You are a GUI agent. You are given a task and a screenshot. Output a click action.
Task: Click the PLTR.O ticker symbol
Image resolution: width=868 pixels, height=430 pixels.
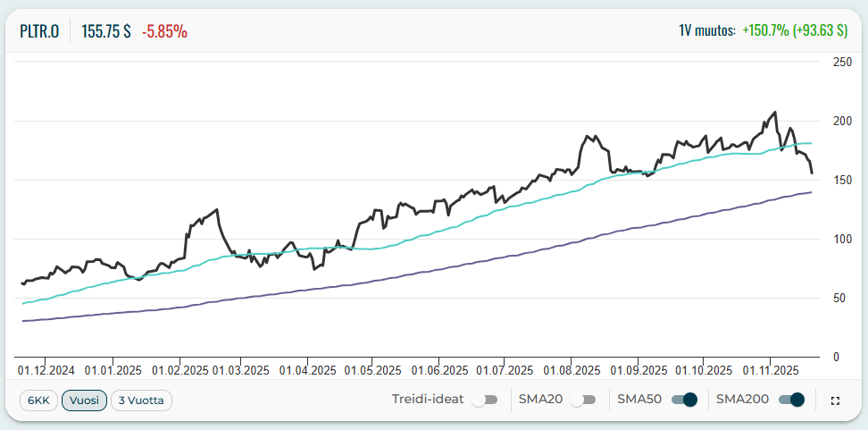tap(40, 31)
